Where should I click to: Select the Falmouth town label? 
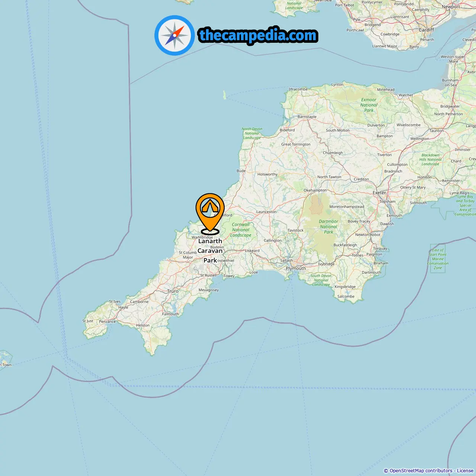[x=170, y=314]
